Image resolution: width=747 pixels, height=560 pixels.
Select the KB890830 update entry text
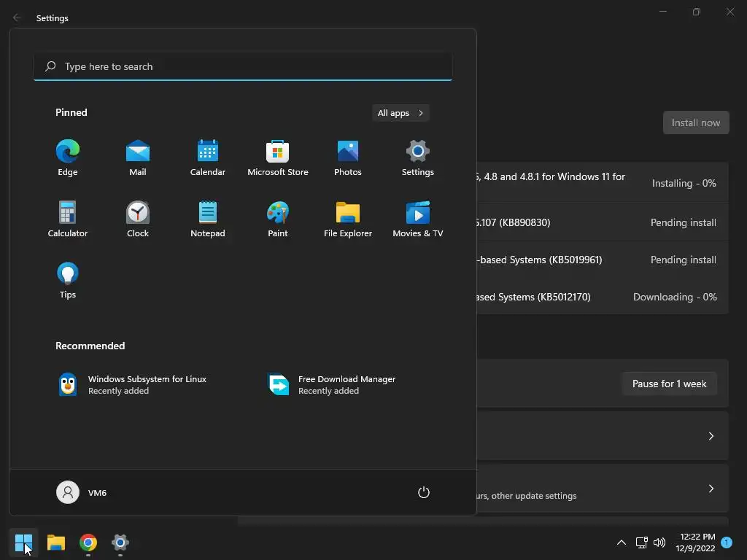click(x=513, y=222)
